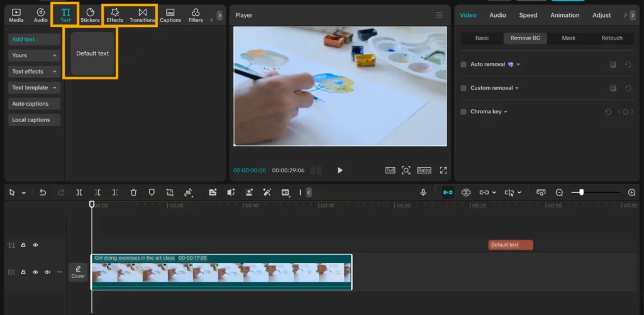Viewport: 644px width, 315px height.
Task: Open the Filters panel
Action: tap(196, 15)
